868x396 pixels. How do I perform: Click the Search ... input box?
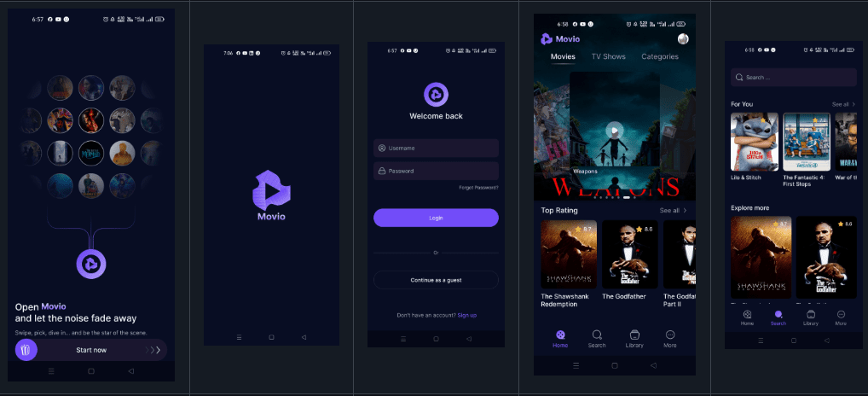[x=793, y=78]
